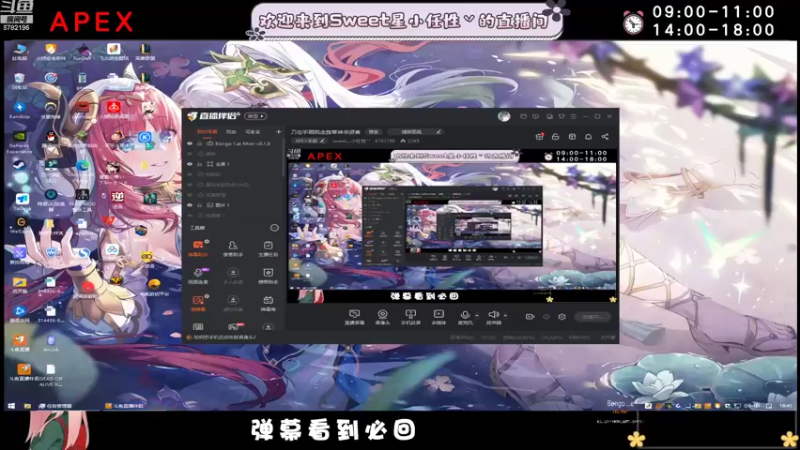Image resolution: width=800 pixels, height=450 pixels.
Task: Open the Windows Start button
Action: click(11, 406)
